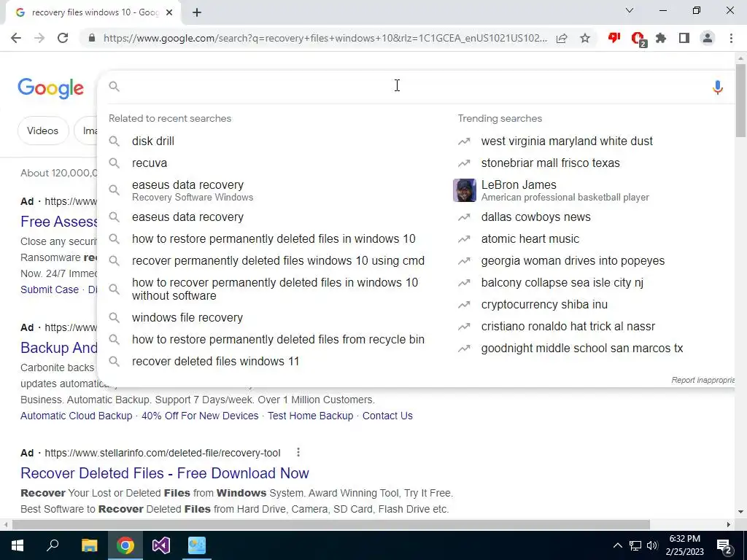Open Visual Studio from the taskbar
This screenshot has height=560, width=747.
tap(161, 545)
